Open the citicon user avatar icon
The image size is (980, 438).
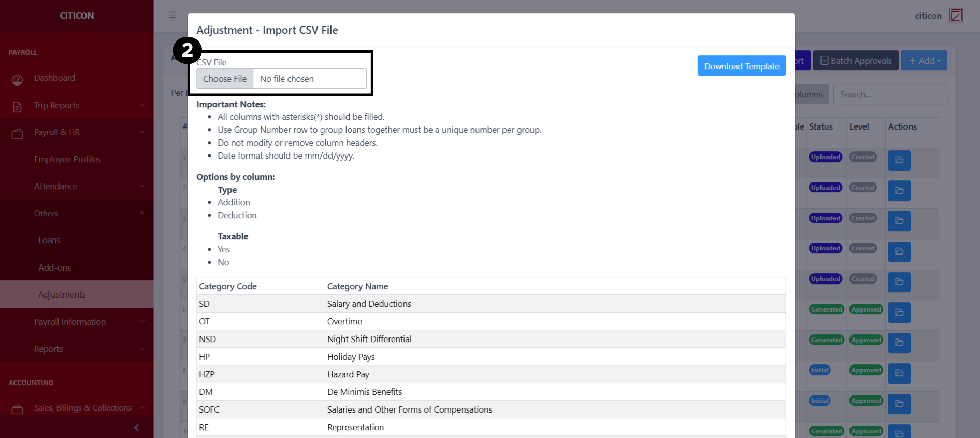coord(956,16)
